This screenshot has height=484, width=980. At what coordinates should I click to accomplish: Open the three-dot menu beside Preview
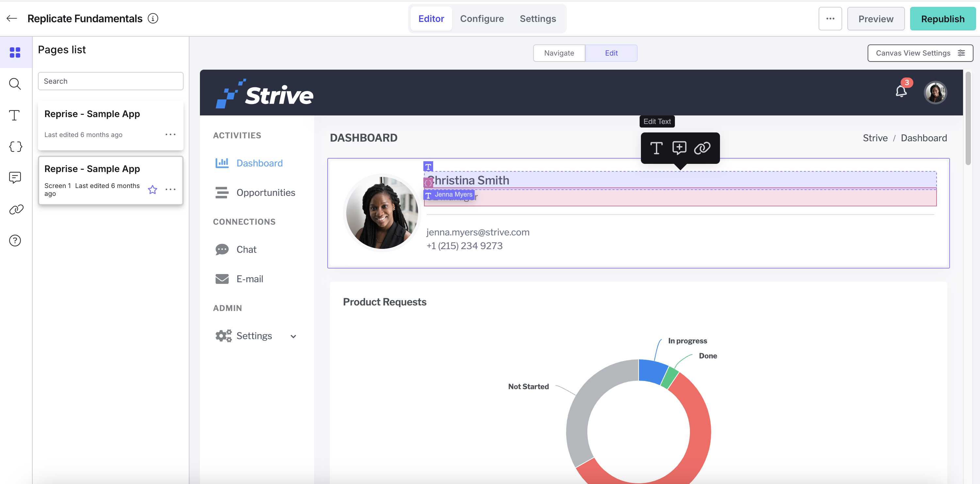pos(830,19)
